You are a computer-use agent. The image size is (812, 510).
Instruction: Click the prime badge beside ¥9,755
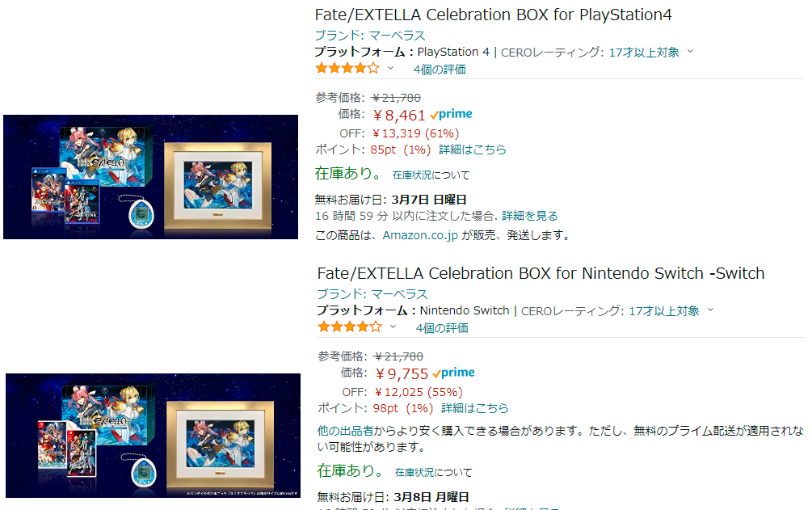(453, 373)
